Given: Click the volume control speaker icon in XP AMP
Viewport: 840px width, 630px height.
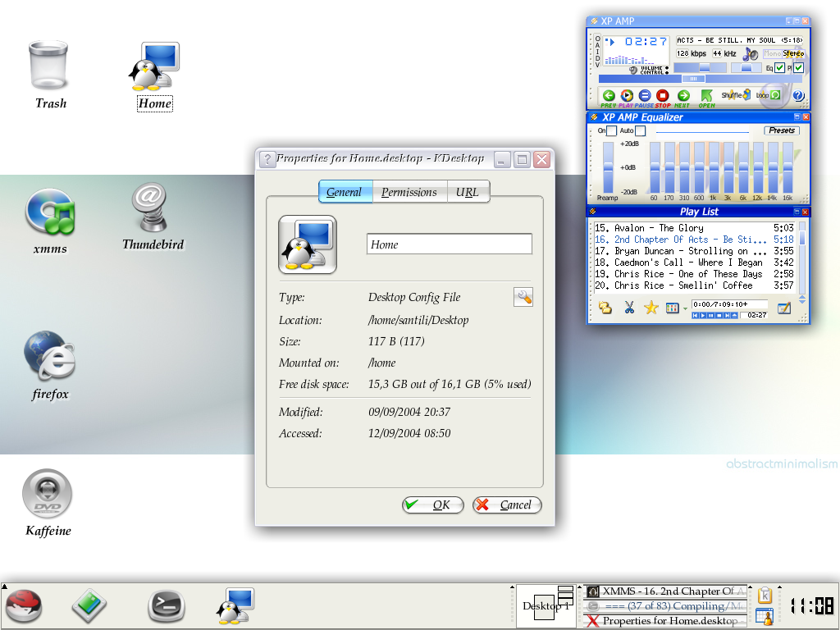Looking at the screenshot, I should [633, 71].
